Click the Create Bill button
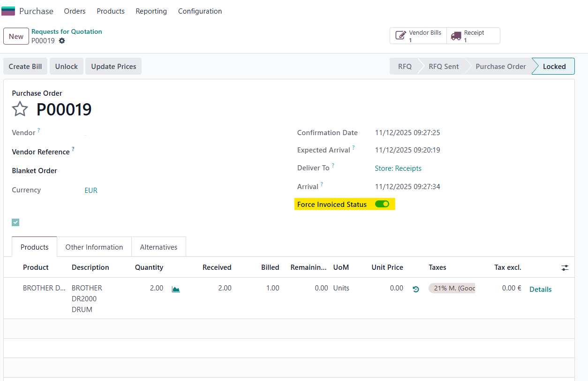The image size is (588, 381). [25, 67]
